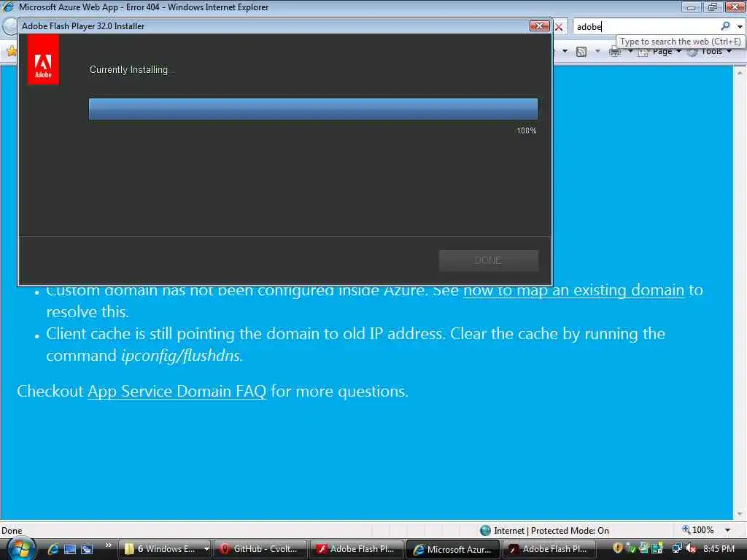Open the Page menu in IE toolbar
This screenshot has width=747, height=560.
pyautogui.click(x=659, y=52)
